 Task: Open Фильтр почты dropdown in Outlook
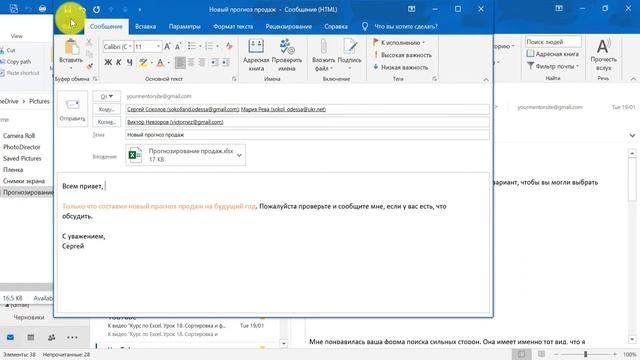553,66
